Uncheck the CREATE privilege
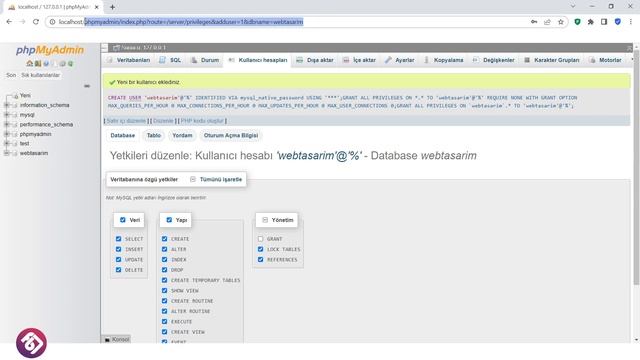The width and height of the screenshot is (640, 360). point(164,239)
